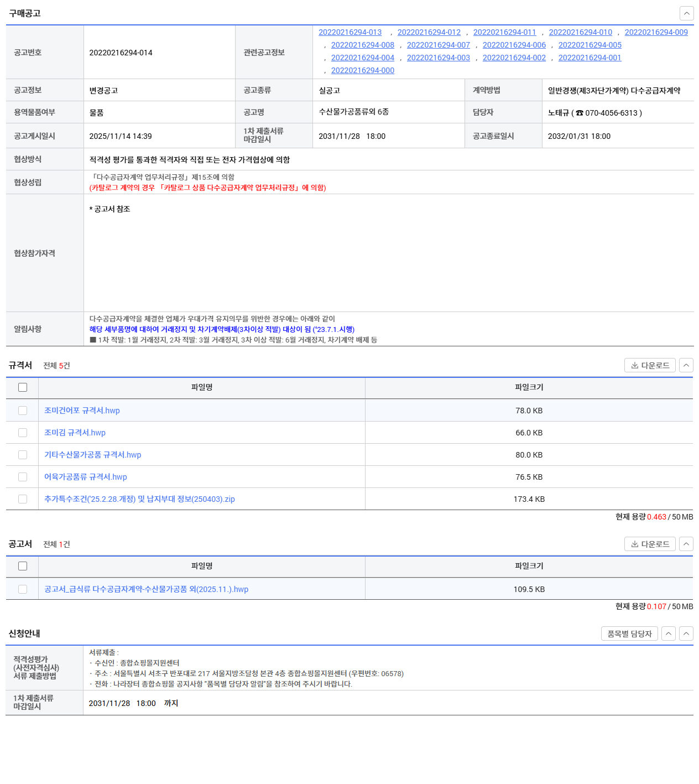699x784 pixels.
Task: Open related notice 20220216294-013
Action: (350, 32)
